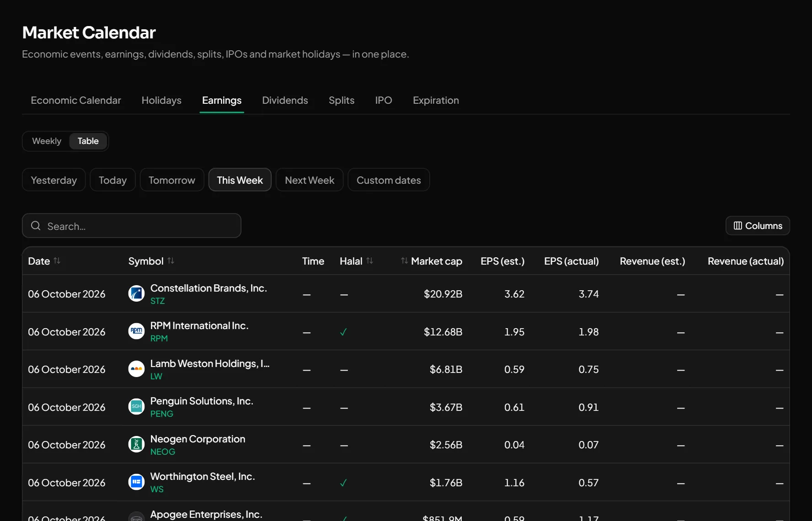Click the RPM International logo icon
This screenshot has width=812, height=521.
click(136, 331)
